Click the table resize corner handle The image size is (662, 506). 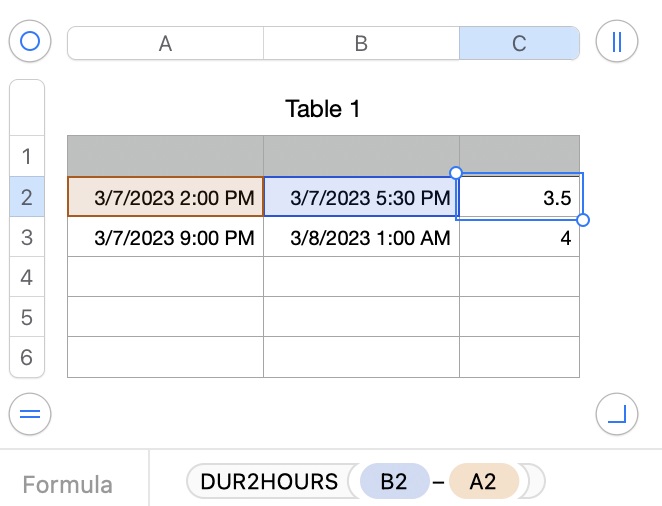click(x=616, y=412)
